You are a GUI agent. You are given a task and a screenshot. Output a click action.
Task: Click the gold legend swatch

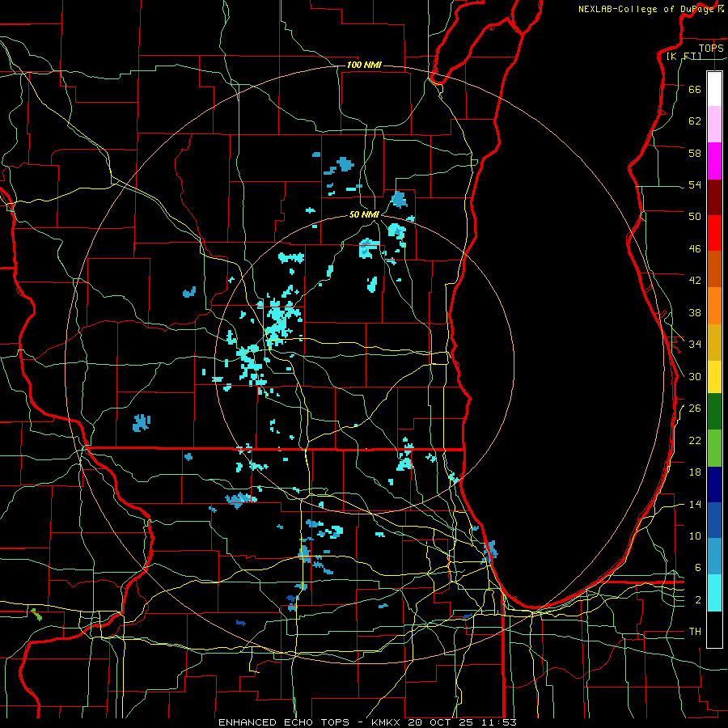click(x=714, y=342)
